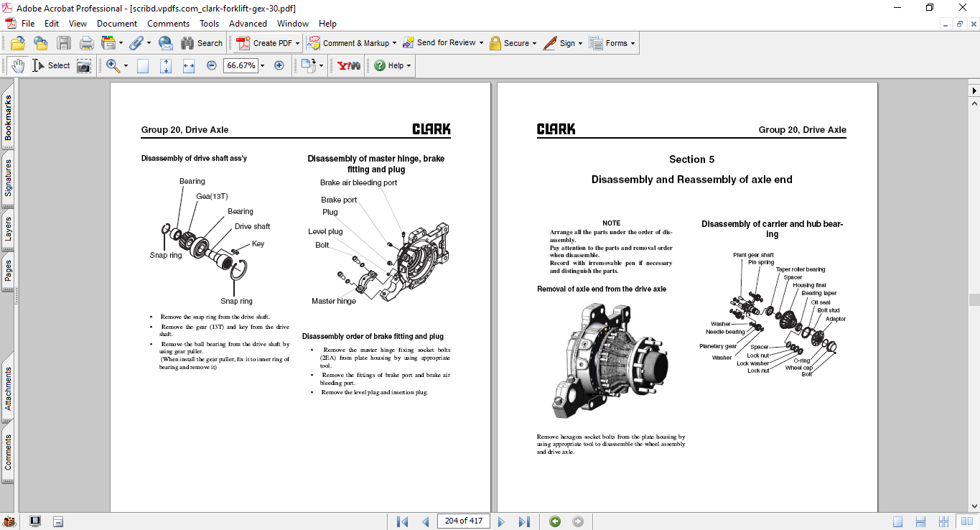Click the Print icon in toolbar
980x530 pixels.
coord(87,43)
